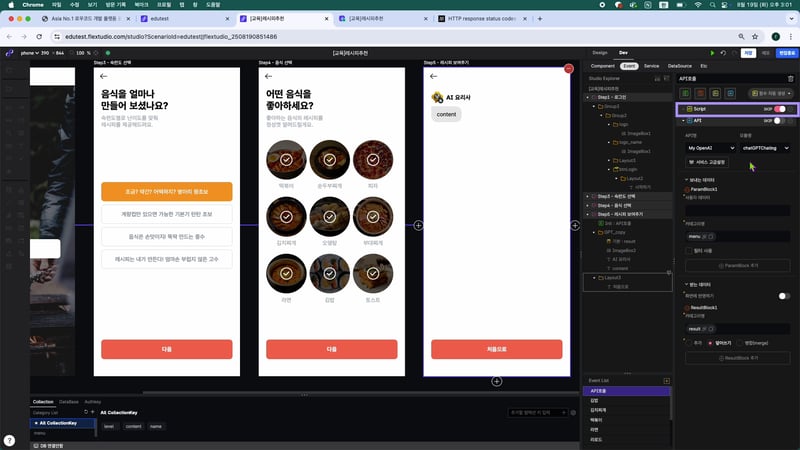Toggle the Script SKIP switch
This screenshot has height=450, width=800.
click(779, 108)
